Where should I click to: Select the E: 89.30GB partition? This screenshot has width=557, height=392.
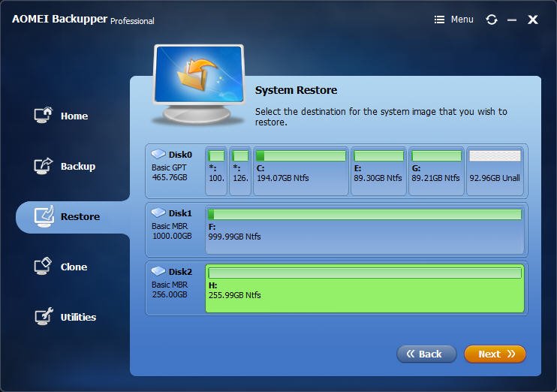(x=378, y=171)
